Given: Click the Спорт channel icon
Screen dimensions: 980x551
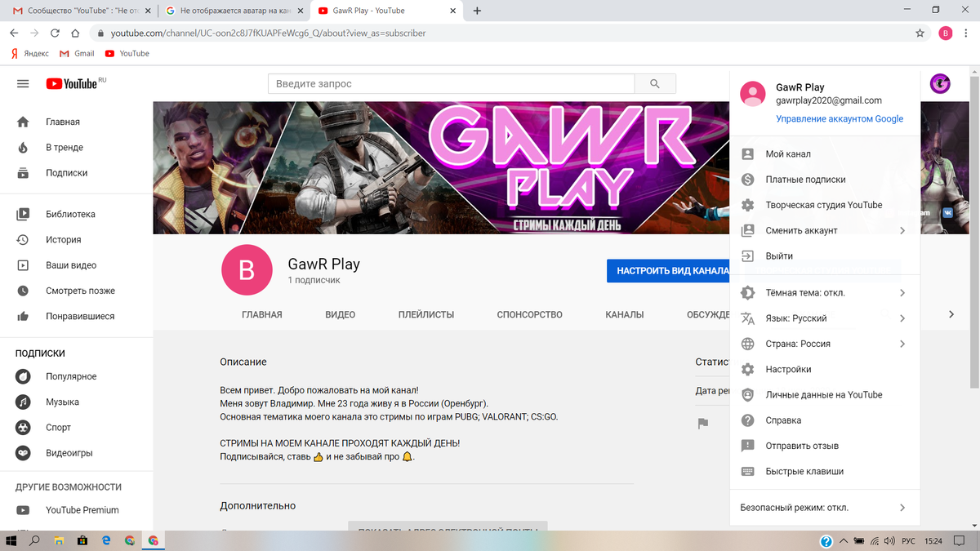Looking at the screenshot, I should click(24, 427).
